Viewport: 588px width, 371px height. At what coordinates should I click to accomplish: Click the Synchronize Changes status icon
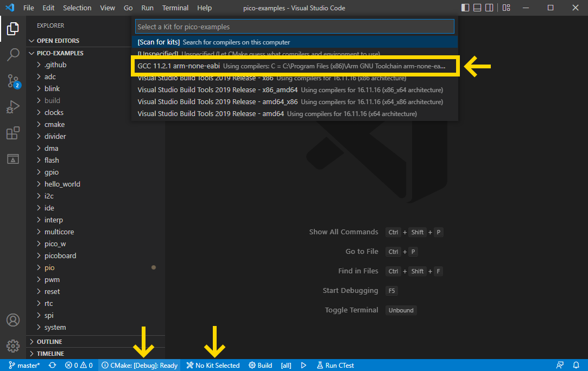tap(52, 365)
